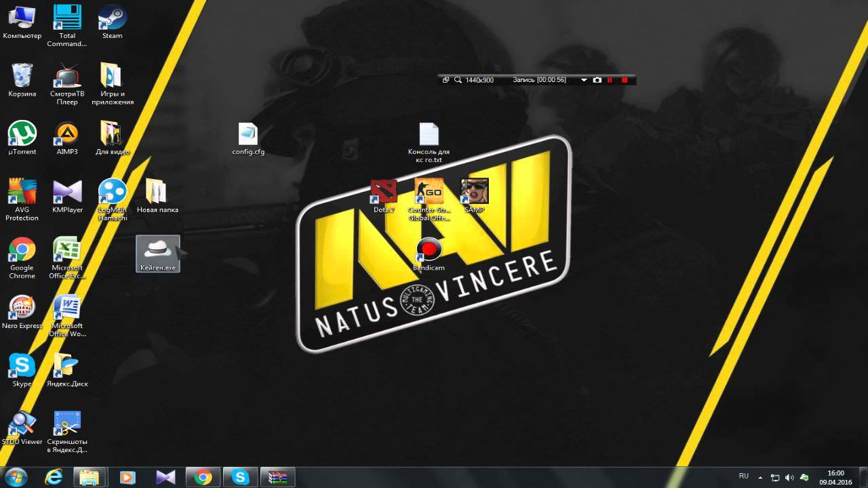Viewport: 868px width, 488px height.
Task: Select the Для видео folder
Action: coord(112,138)
